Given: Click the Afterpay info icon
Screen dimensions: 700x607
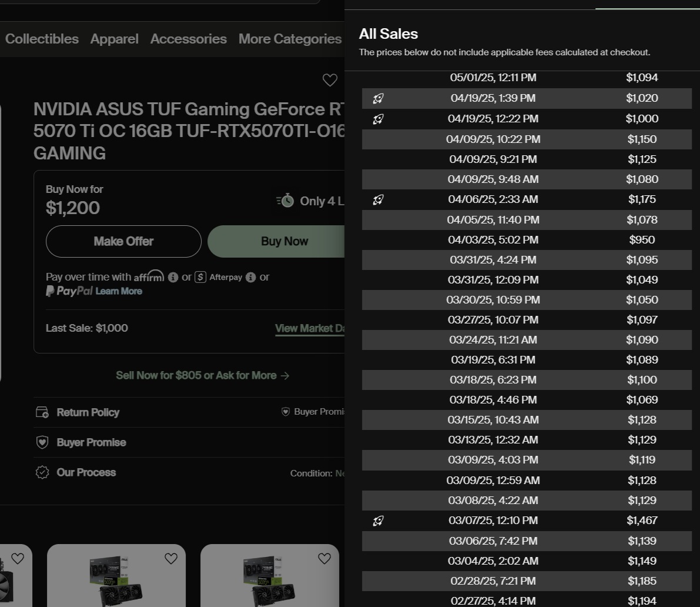Looking at the screenshot, I should point(251,278).
